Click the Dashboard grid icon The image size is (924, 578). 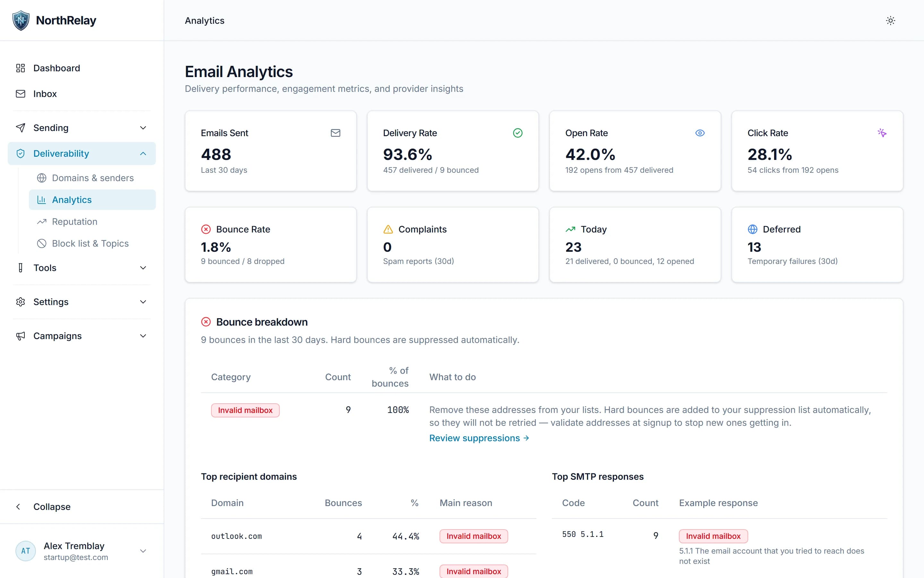(21, 68)
